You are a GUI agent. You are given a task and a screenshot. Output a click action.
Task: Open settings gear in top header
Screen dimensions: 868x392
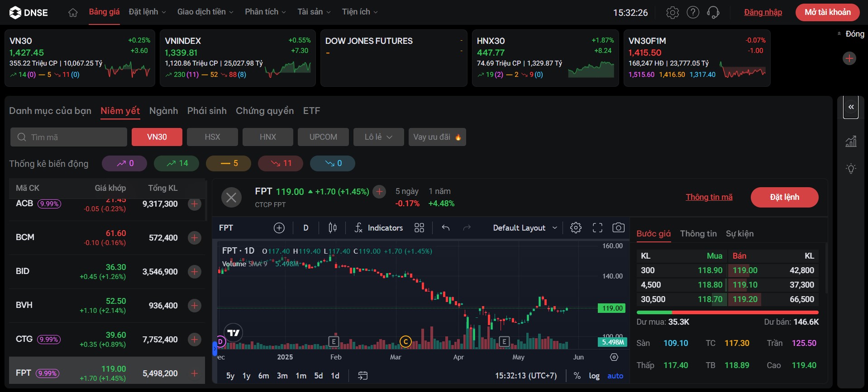tap(672, 13)
